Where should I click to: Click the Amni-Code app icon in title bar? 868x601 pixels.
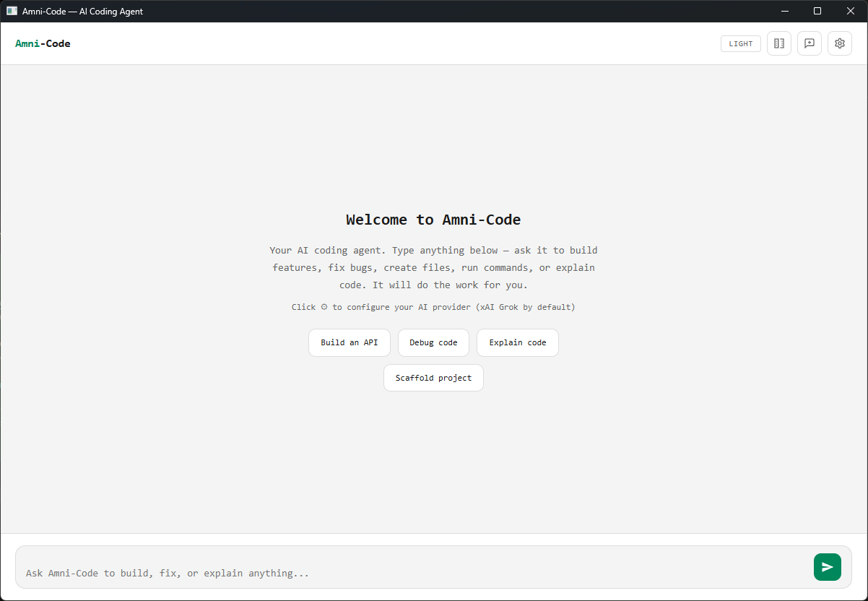[12, 11]
